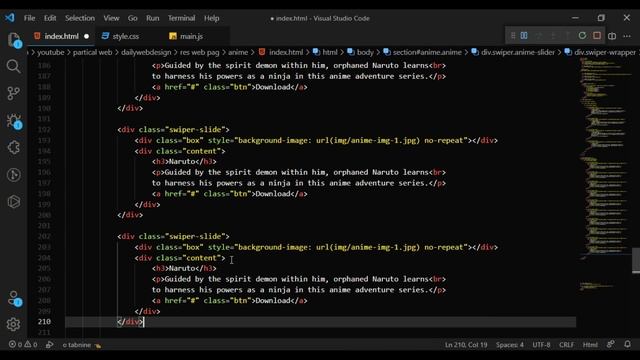640x360 pixels.
Task: Expand the youtube breadcrumb
Action: (x=51, y=52)
